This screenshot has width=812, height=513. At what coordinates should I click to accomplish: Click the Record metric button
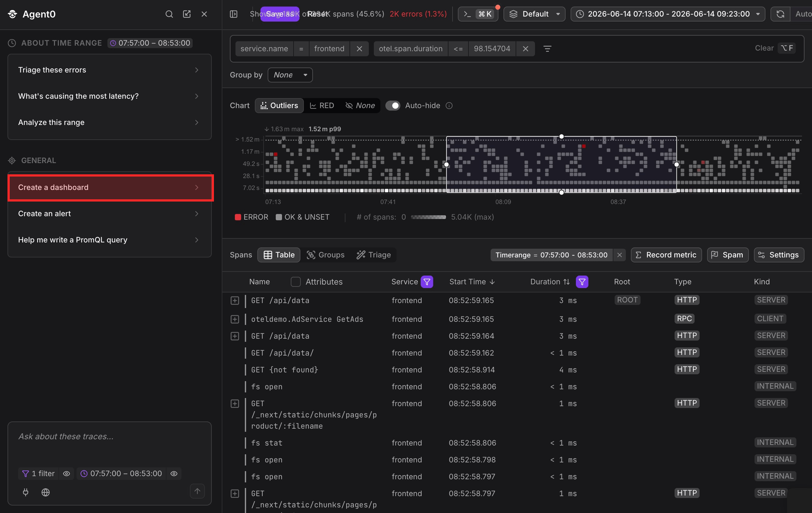point(666,255)
